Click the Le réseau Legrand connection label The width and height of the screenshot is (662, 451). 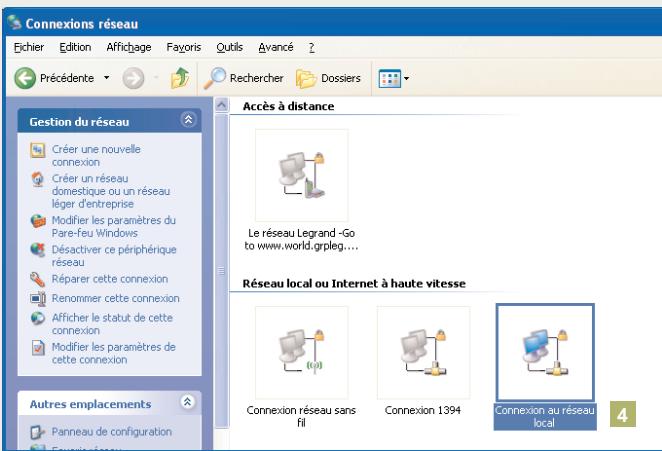coord(301,239)
